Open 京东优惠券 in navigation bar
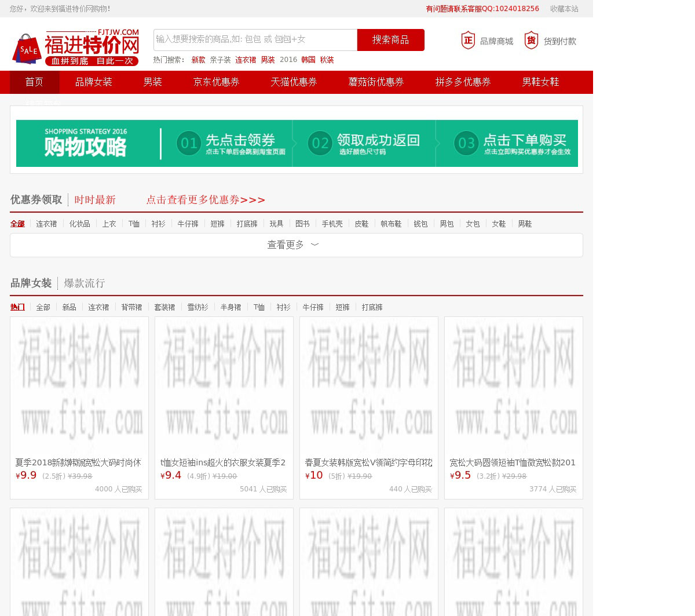The width and height of the screenshot is (695, 616). (x=216, y=82)
